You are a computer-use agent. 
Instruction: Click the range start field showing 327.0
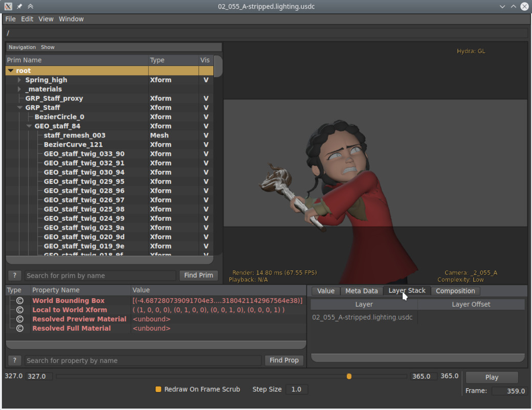(39, 376)
